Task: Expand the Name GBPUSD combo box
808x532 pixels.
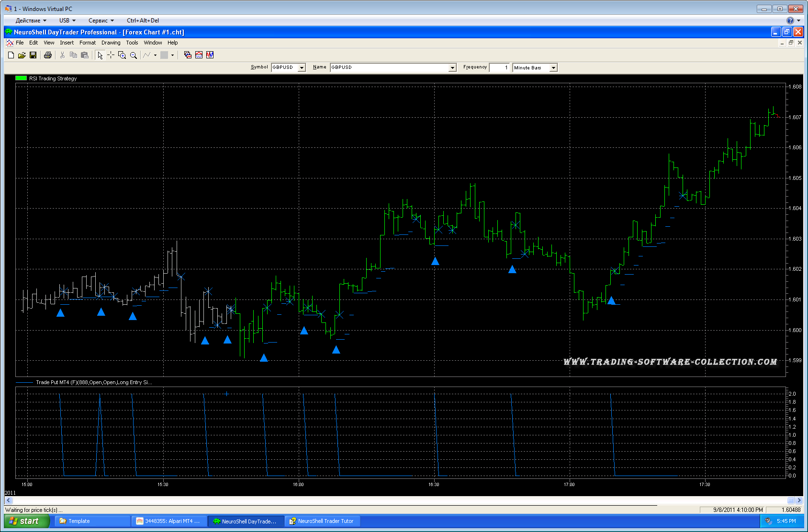Action: [452, 68]
